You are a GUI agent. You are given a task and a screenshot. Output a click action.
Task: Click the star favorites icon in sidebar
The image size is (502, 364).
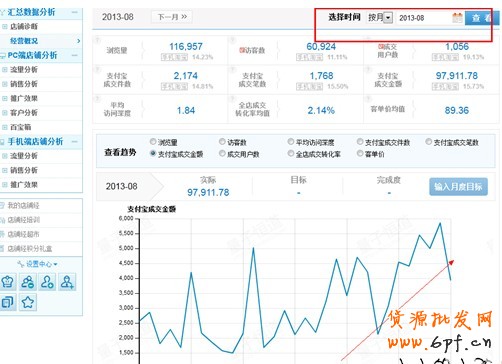point(28,302)
